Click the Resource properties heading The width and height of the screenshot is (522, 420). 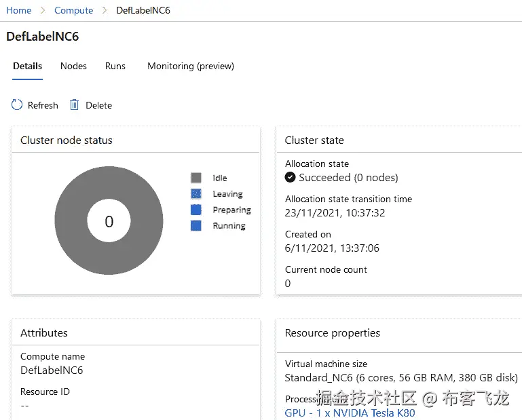tap(332, 333)
